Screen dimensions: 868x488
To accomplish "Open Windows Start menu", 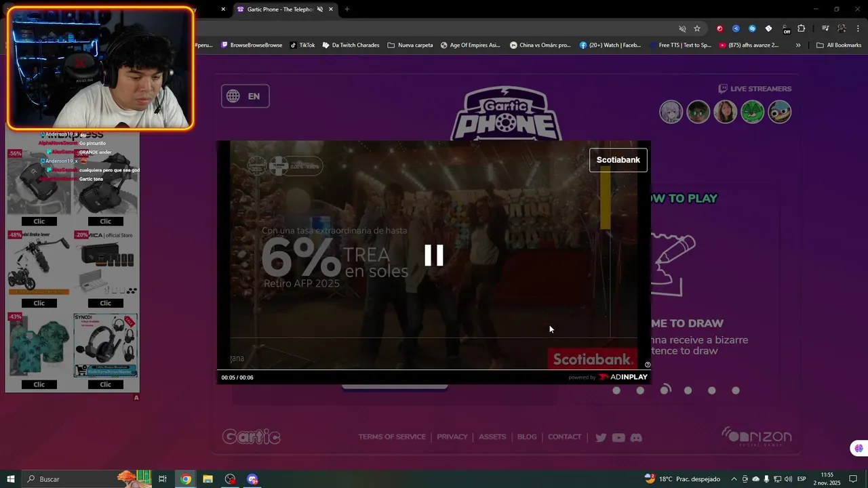I will pos(10,479).
